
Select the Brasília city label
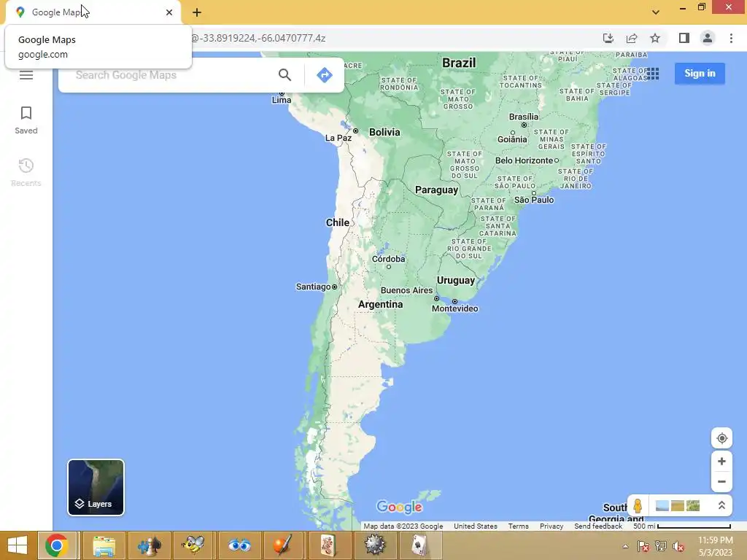point(524,117)
